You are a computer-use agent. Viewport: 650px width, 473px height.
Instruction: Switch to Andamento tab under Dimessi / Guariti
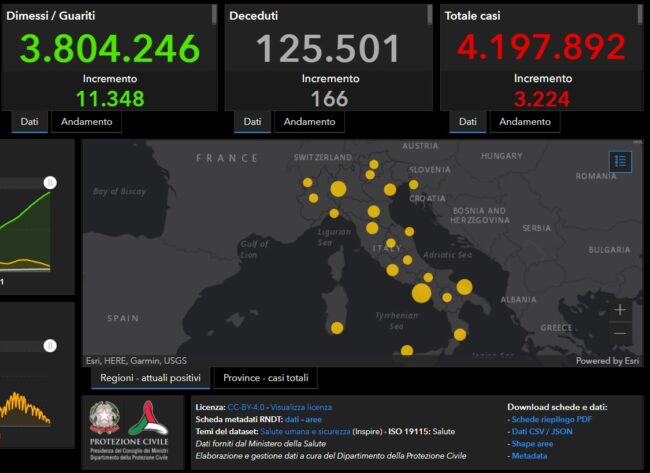click(87, 122)
